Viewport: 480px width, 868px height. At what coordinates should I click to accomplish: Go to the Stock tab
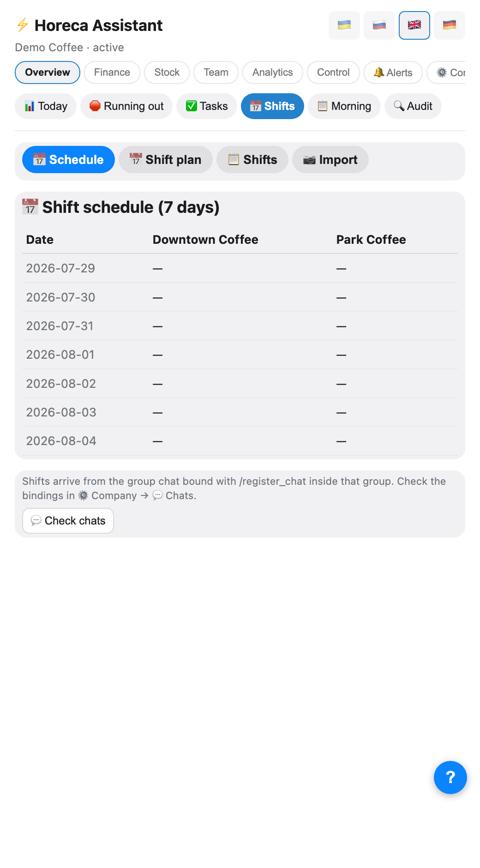pyautogui.click(x=167, y=72)
